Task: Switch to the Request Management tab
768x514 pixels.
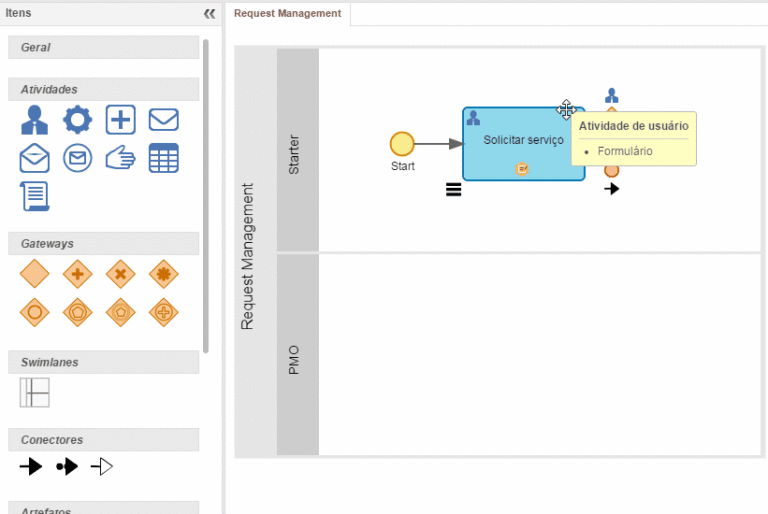Action: 287,14
